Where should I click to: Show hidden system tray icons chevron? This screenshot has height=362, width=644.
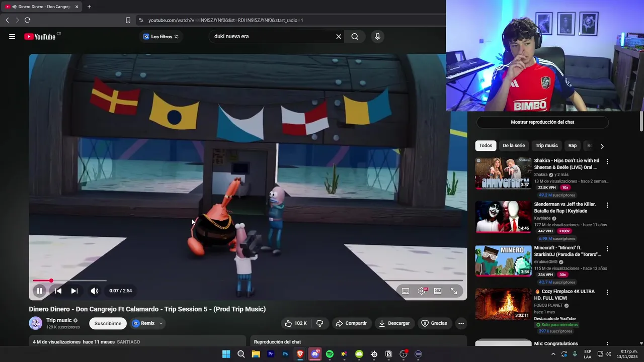pos(553,354)
